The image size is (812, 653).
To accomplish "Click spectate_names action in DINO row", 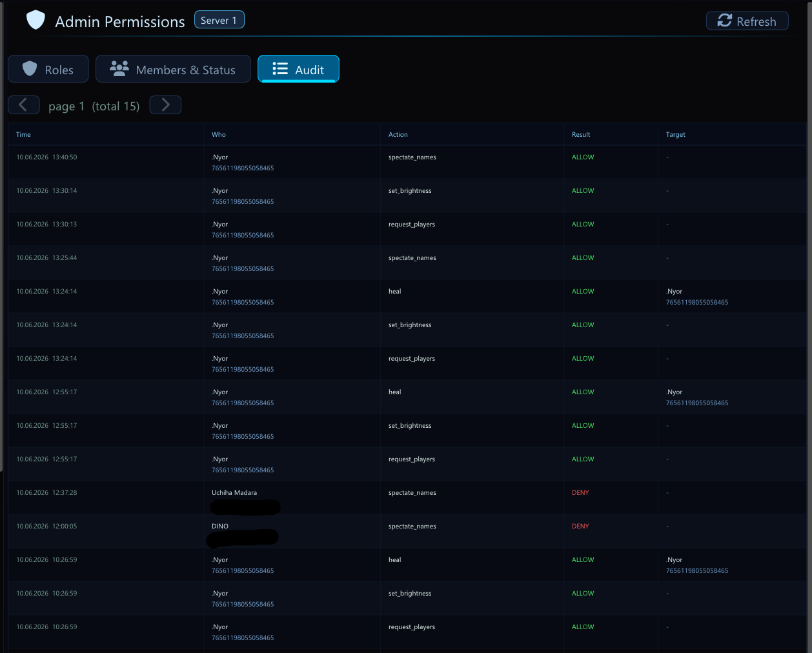I will click(412, 526).
